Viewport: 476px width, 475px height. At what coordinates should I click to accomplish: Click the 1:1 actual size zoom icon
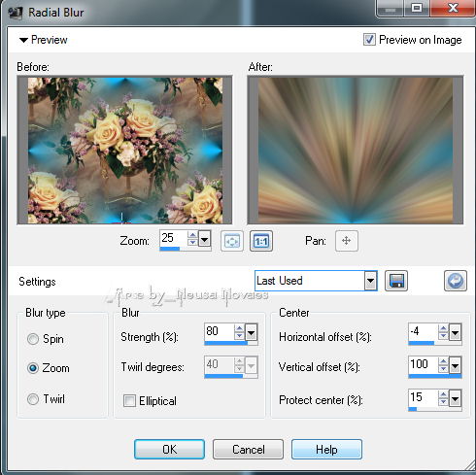[261, 241]
